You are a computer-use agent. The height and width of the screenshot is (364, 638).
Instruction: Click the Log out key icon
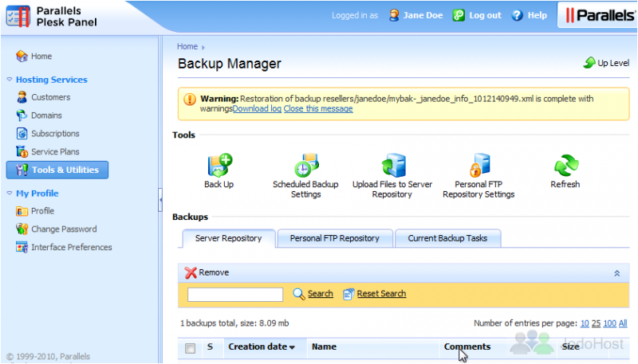[x=459, y=15]
